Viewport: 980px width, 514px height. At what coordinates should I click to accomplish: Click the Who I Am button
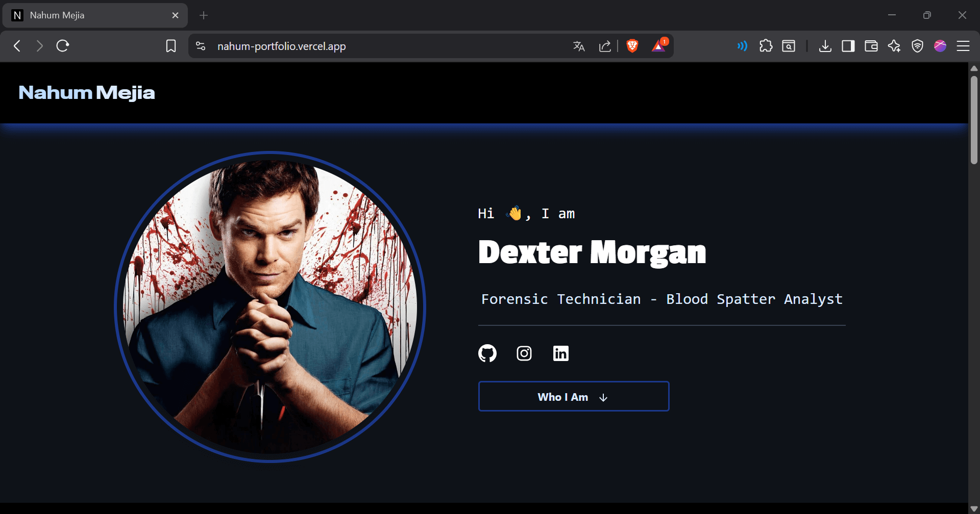point(573,396)
